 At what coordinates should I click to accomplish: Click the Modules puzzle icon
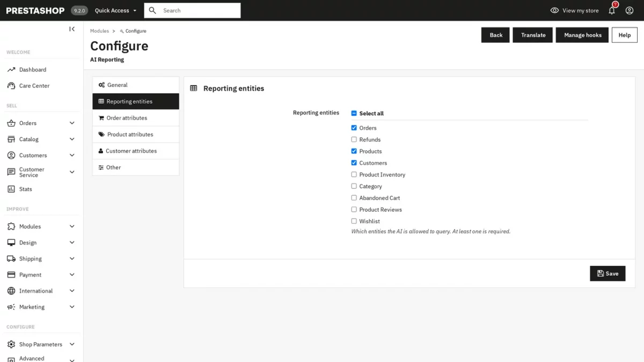click(11, 226)
